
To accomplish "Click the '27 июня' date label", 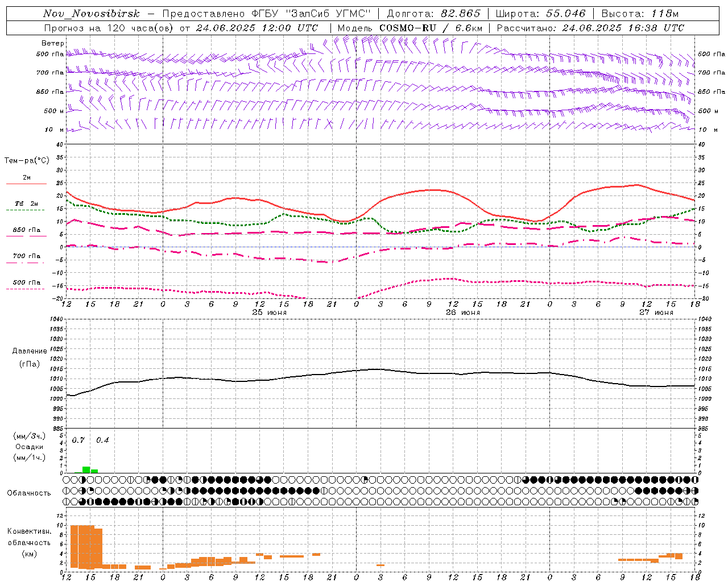I will pyautogui.click(x=656, y=313).
